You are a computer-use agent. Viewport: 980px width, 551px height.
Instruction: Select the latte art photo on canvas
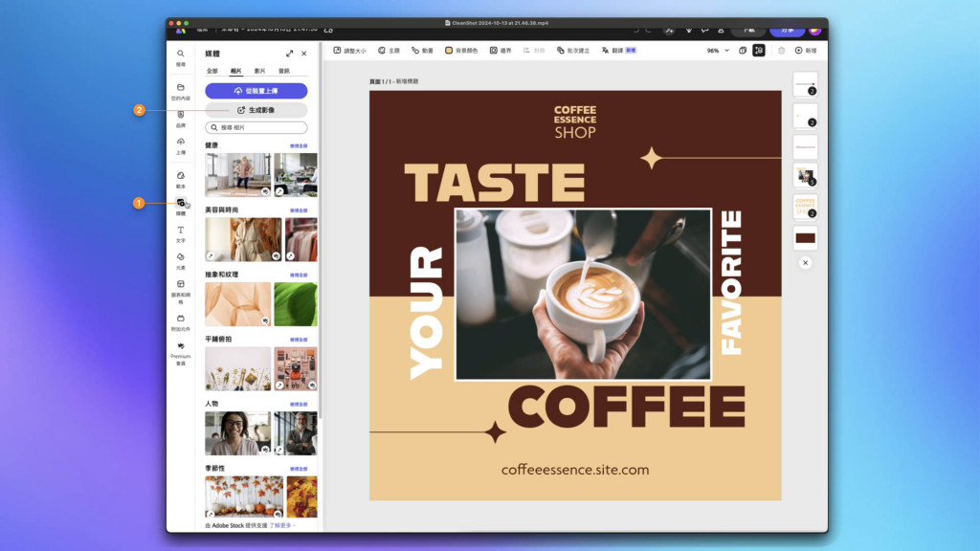click(583, 295)
